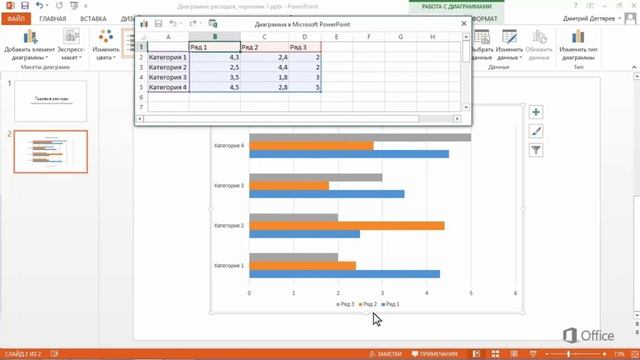This screenshot has height=360, width=640.
Task: Click the Ряд 1 legend entry
Action: click(x=391, y=304)
